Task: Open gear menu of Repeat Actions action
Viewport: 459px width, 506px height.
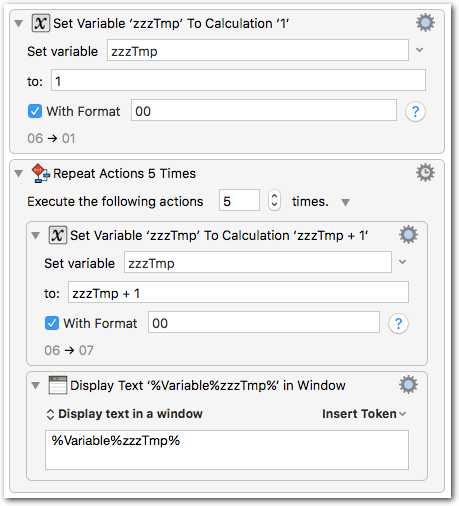Action: (x=425, y=173)
